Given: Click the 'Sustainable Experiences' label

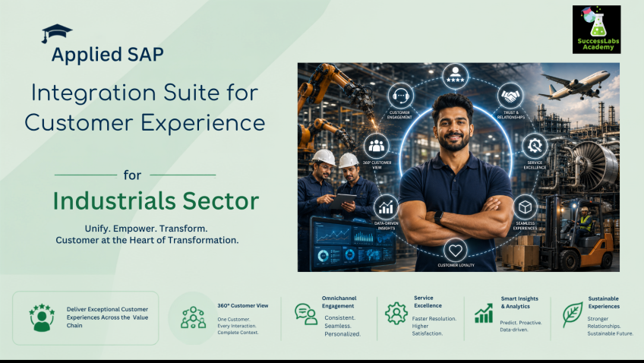Looking at the screenshot, I should tap(604, 302).
